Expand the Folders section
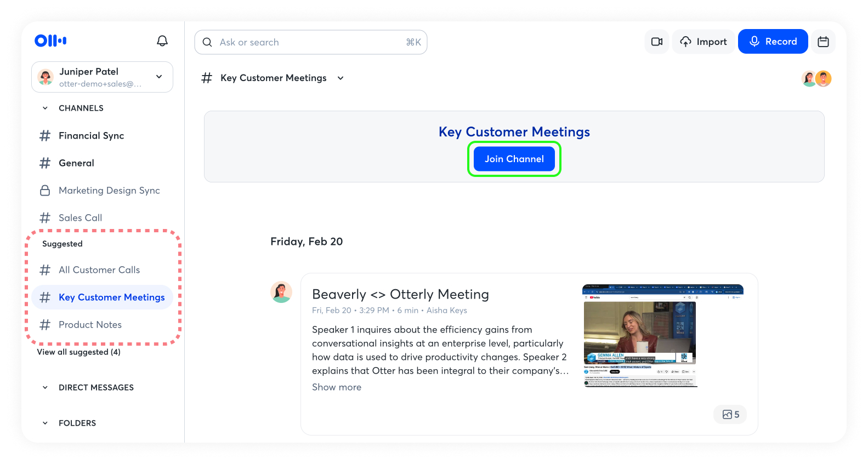868x464 pixels. [46, 423]
